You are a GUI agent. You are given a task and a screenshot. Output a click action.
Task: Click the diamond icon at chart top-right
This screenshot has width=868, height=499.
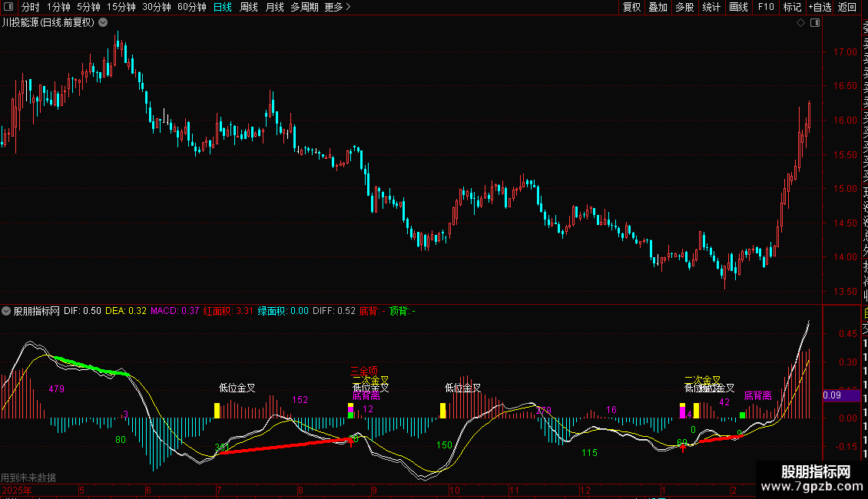coord(801,23)
